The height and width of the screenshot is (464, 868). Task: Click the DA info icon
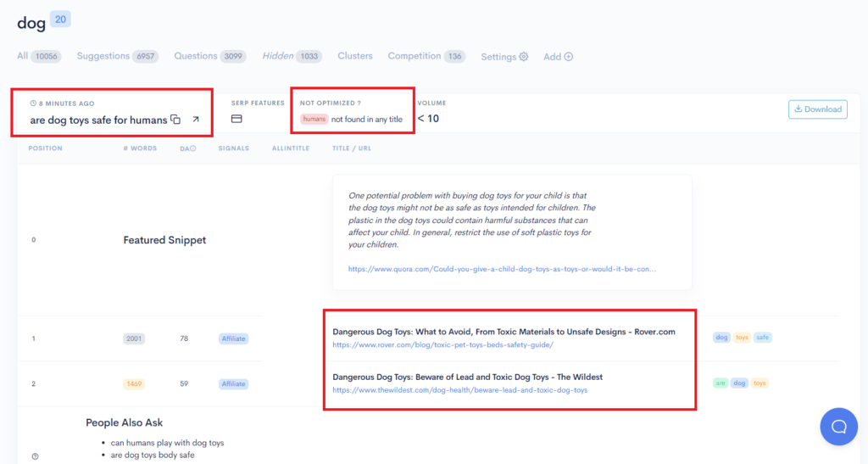tap(192, 148)
